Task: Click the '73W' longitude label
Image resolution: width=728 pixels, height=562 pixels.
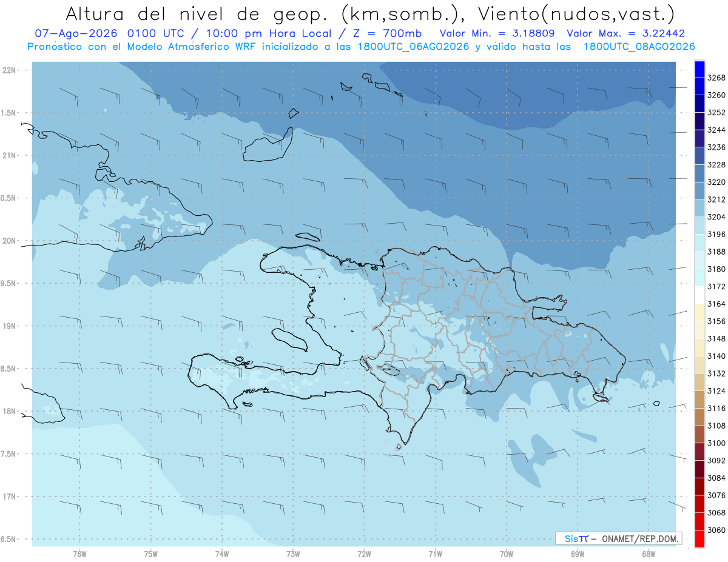Action: (x=293, y=554)
